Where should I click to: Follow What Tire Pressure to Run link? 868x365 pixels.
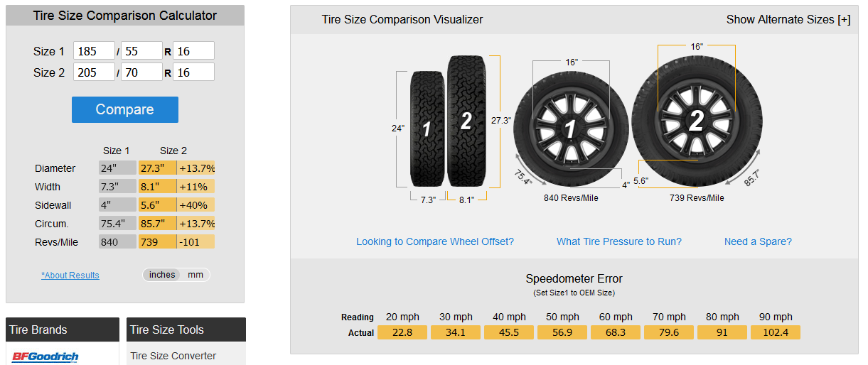pyautogui.click(x=619, y=241)
